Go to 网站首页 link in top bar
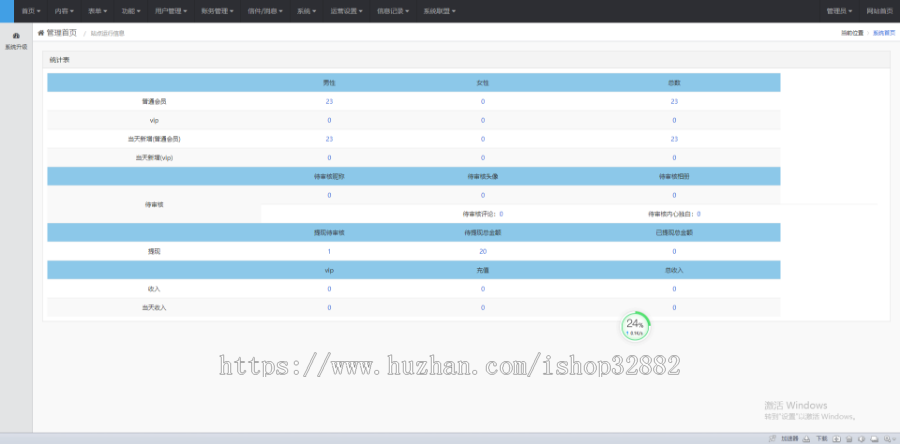 (880, 11)
